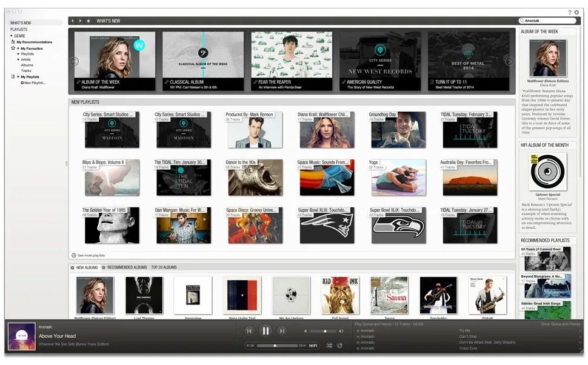Expand the Genre tree item
This screenshot has height=365, width=588.
(12, 36)
